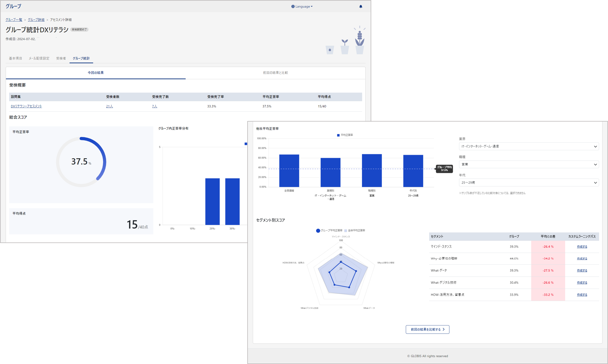Image resolution: width=608 pixels, height=364 pixels.
Task: Click the globe Language icon
Action: pos(293,7)
